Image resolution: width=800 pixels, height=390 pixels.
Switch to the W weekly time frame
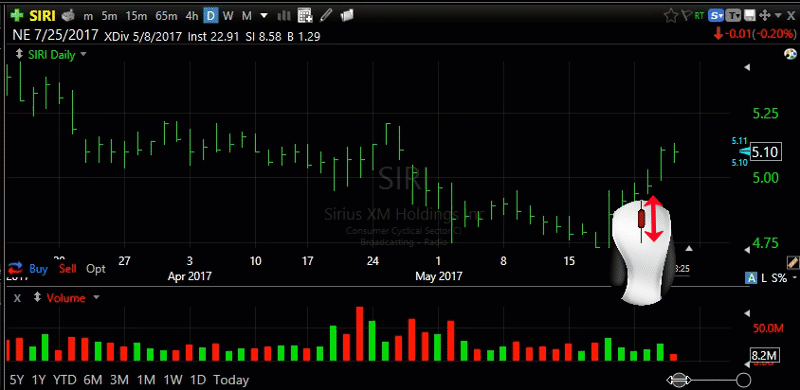[228, 16]
